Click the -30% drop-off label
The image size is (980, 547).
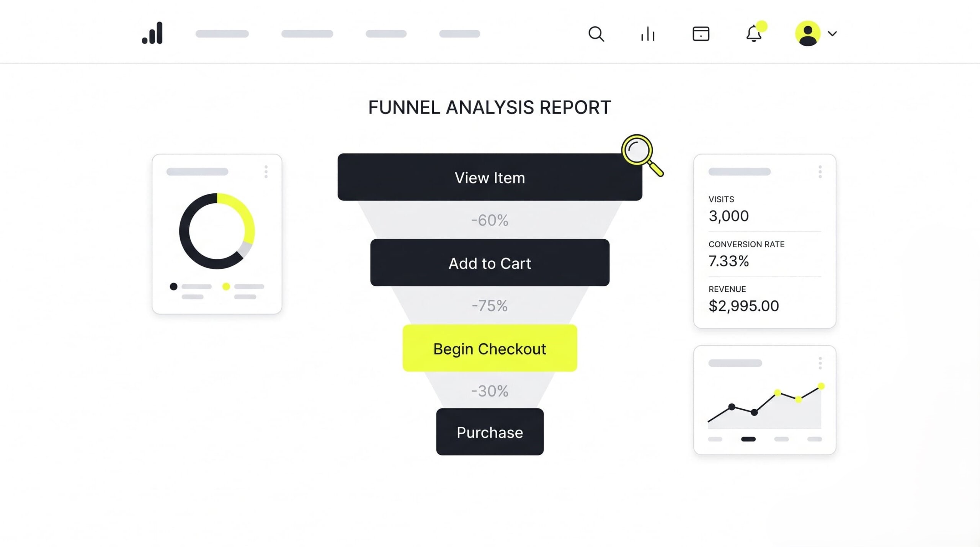pos(490,391)
